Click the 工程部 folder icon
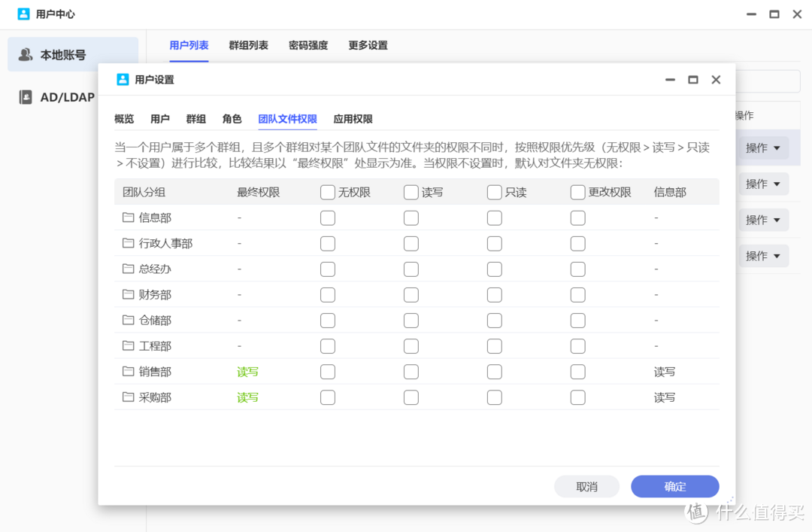This screenshot has width=812, height=532. tap(127, 345)
